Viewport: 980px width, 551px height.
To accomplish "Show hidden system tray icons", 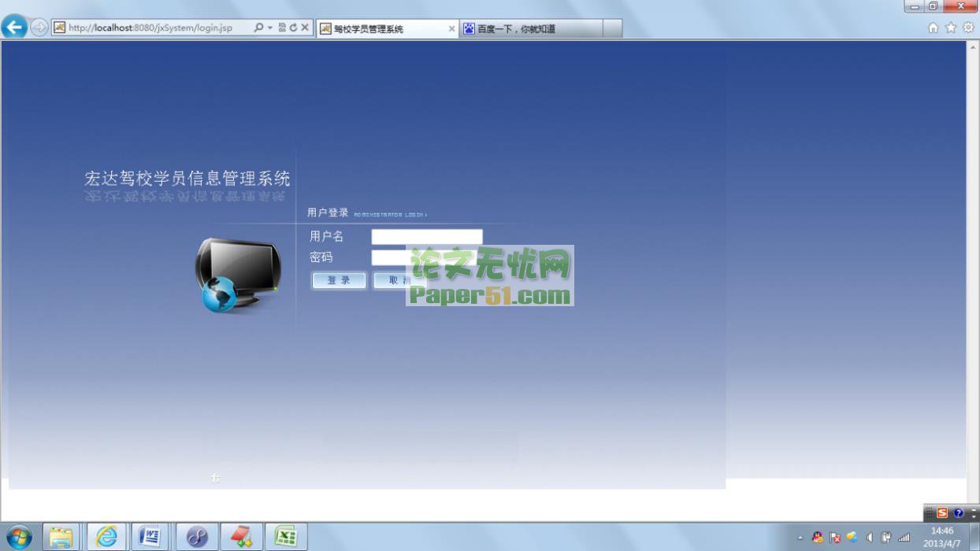I will pos(800,538).
